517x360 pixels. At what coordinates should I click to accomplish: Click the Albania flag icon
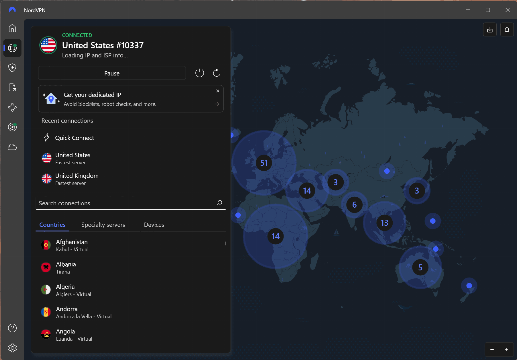(x=46, y=267)
